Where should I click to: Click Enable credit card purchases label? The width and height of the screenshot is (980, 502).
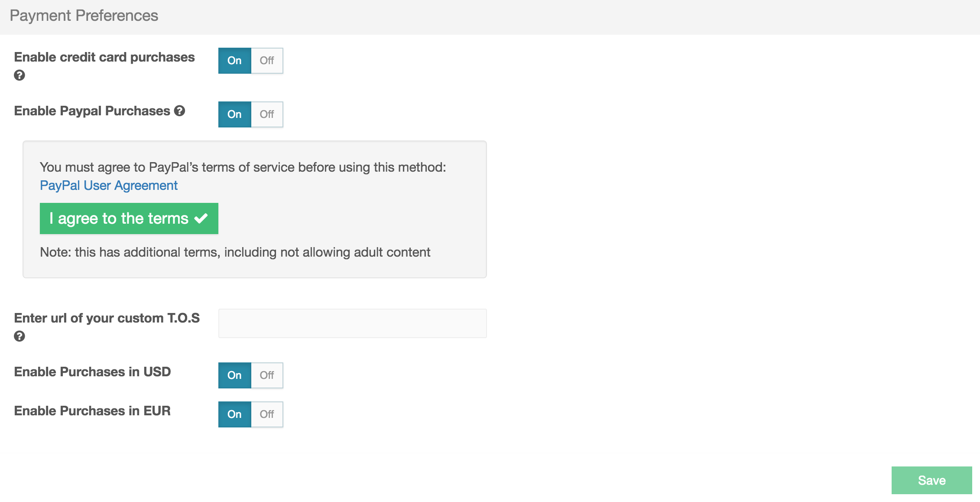pyautogui.click(x=104, y=57)
